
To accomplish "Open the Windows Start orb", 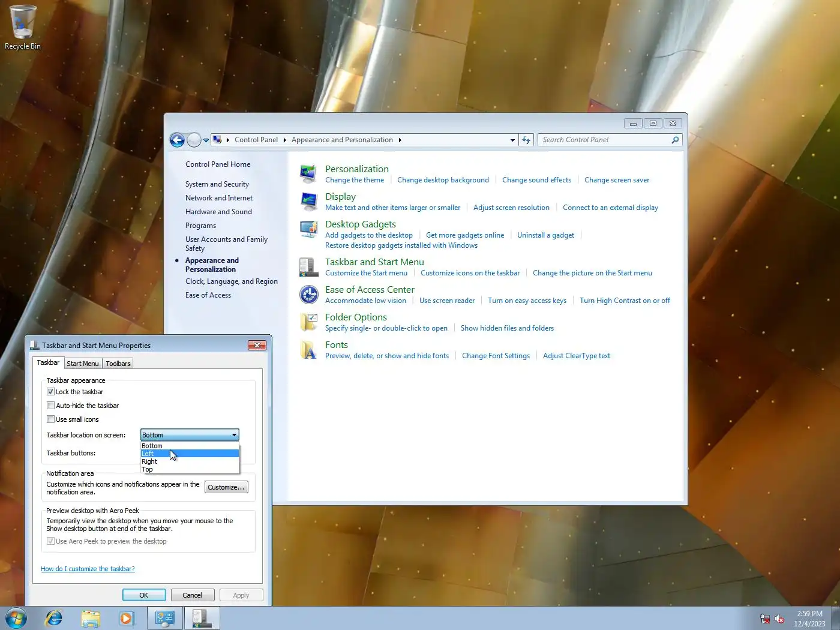I will 16,618.
